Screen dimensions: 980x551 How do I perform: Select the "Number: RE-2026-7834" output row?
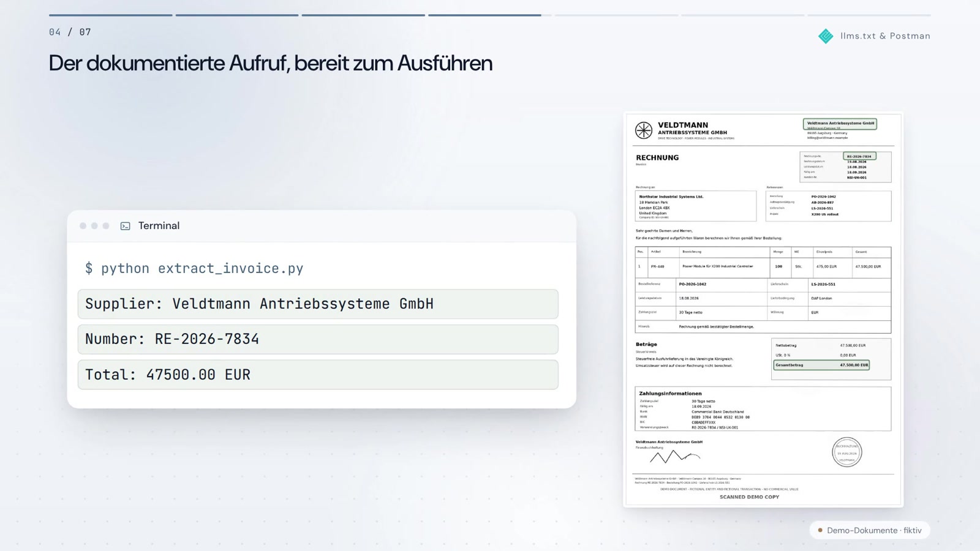tap(318, 339)
